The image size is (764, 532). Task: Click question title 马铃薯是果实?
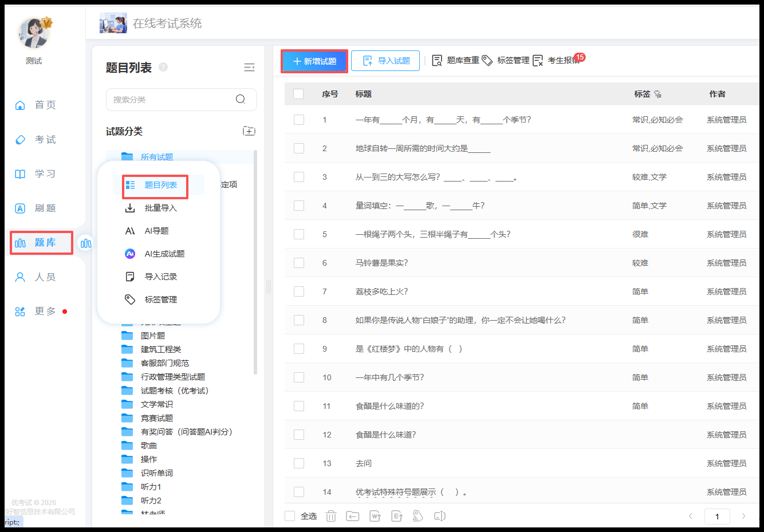381,263
